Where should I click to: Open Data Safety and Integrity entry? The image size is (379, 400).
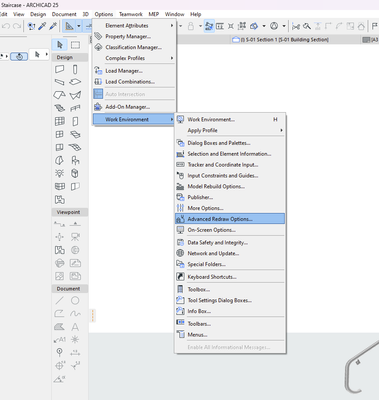pos(230,243)
